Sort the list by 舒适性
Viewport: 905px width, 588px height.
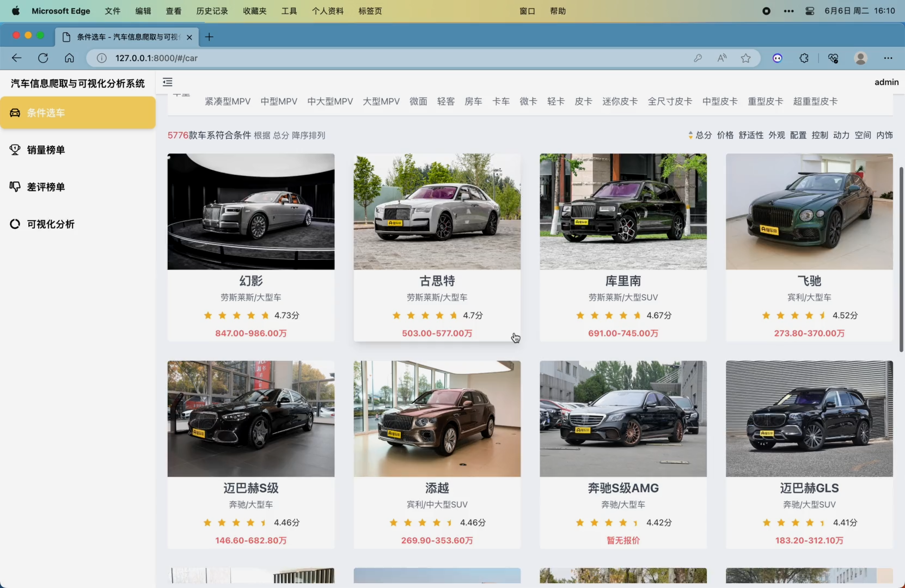point(751,135)
